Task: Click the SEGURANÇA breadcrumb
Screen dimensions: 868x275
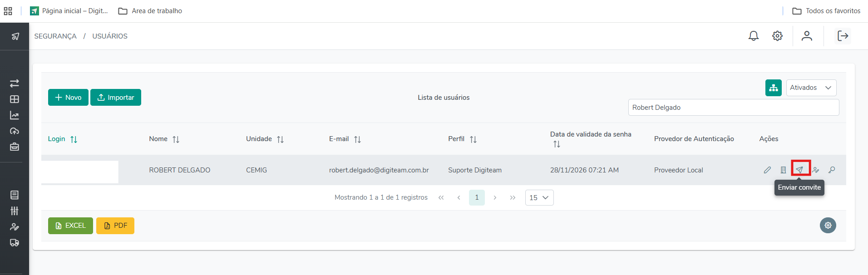Action: pos(55,36)
